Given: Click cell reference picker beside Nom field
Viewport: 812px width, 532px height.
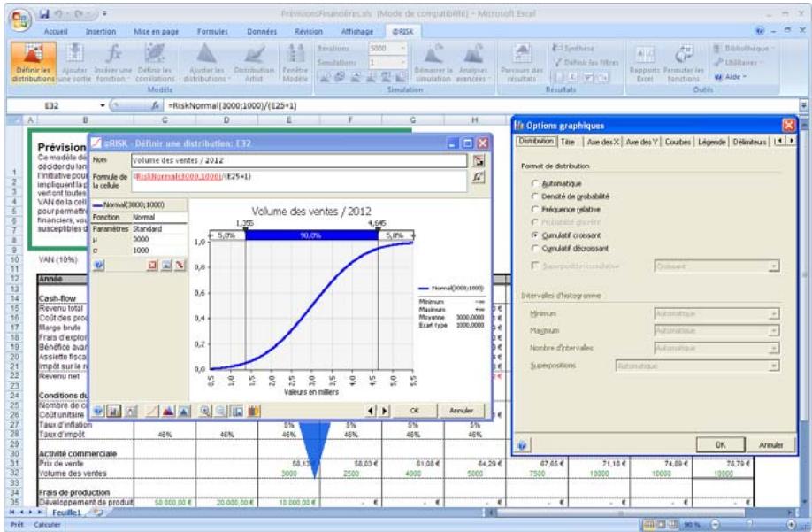Looking at the screenshot, I should (x=479, y=160).
